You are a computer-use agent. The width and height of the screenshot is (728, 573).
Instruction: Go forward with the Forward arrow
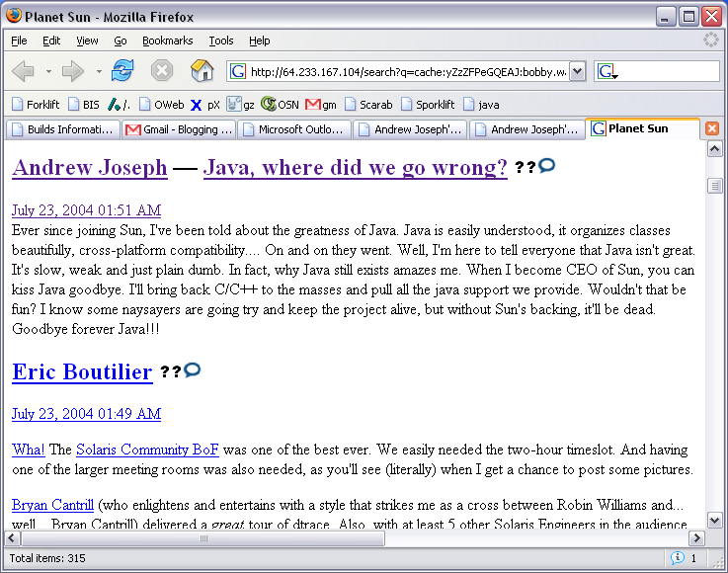(73, 71)
